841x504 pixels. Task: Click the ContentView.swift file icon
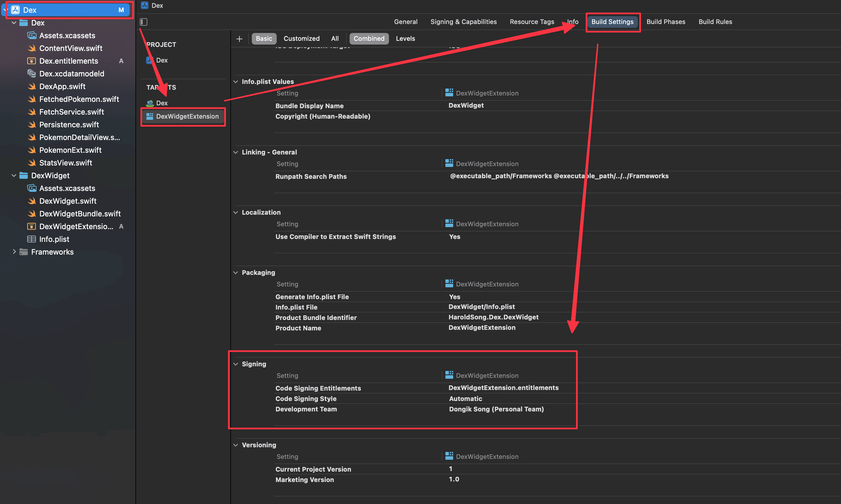click(x=32, y=48)
